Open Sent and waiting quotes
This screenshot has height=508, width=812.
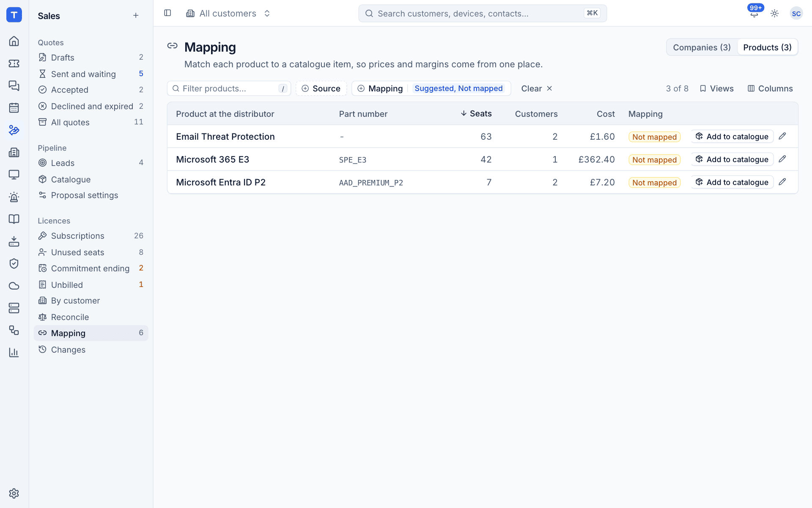pyautogui.click(x=91, y=74)
